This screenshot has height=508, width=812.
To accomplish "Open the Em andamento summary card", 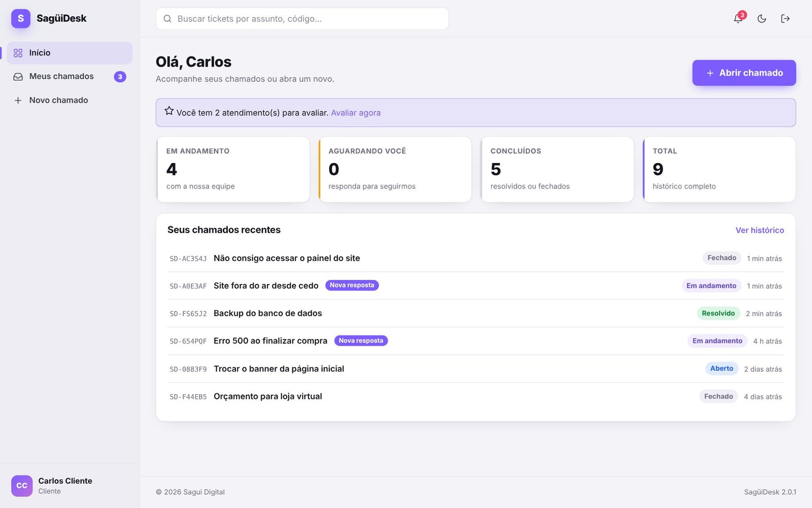I will tap(233, 169).
